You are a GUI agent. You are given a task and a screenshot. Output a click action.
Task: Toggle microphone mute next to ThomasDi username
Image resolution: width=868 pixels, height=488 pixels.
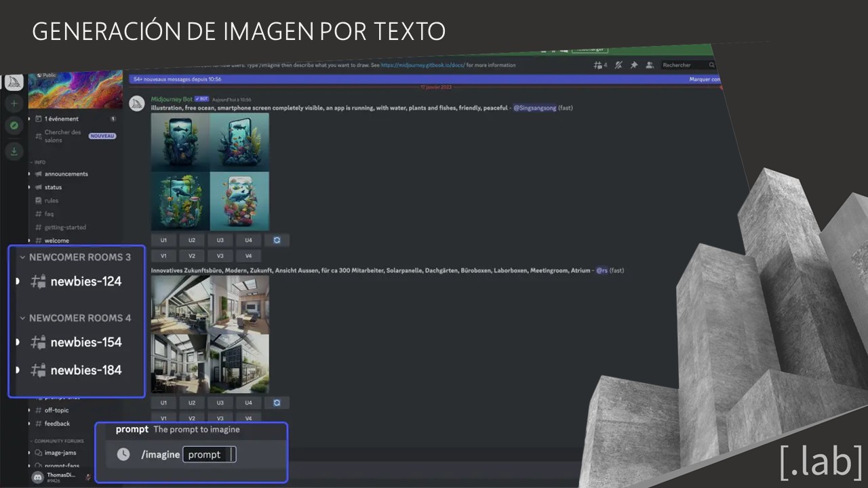point(88,477)
